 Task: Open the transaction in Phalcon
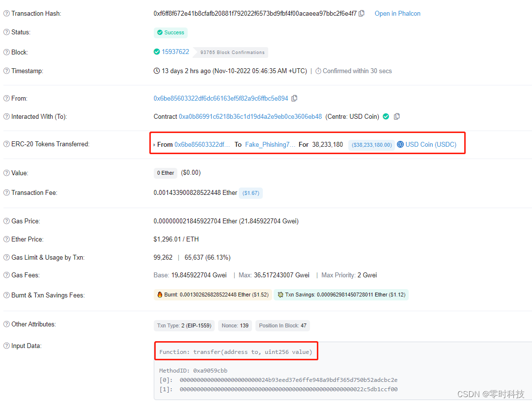397,14
